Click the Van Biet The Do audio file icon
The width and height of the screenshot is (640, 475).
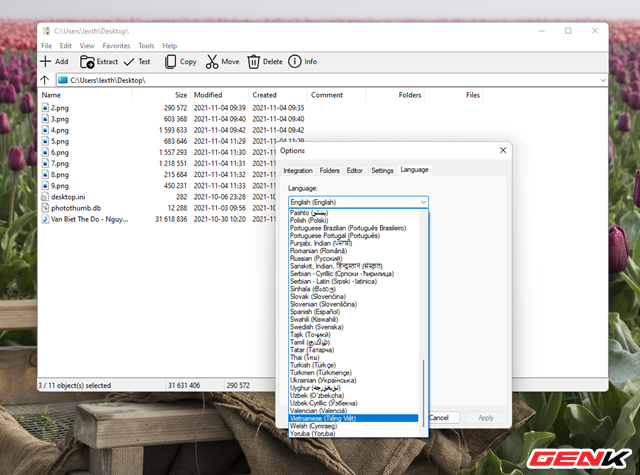tap(45, 219)
